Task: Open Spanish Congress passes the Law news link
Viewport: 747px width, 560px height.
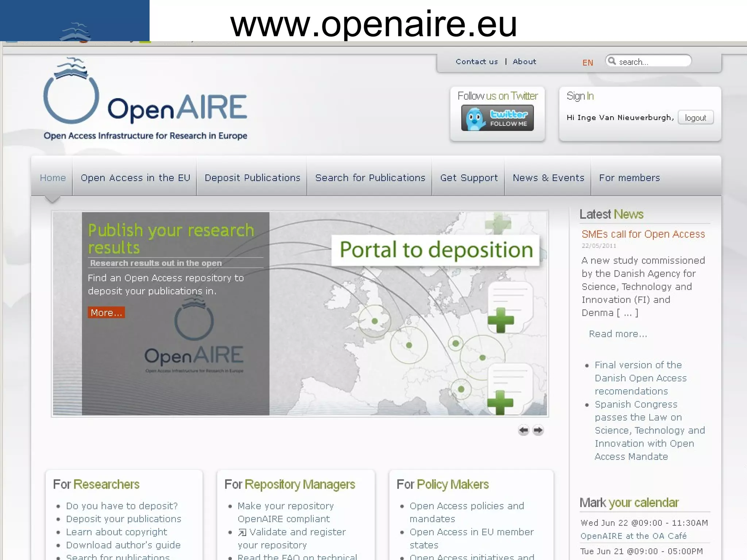Action: [x=650, y=430]
